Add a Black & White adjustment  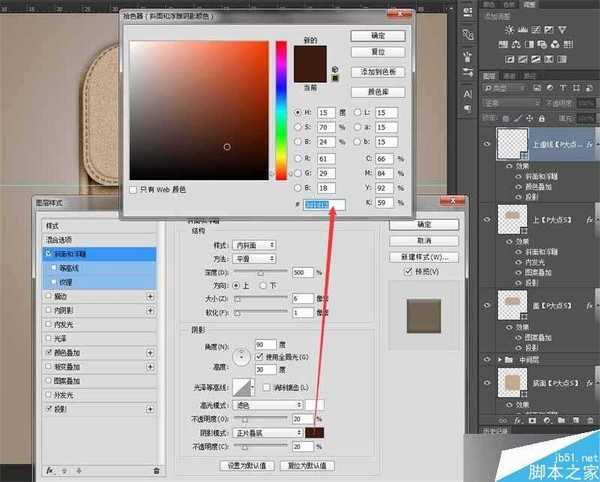529,44
